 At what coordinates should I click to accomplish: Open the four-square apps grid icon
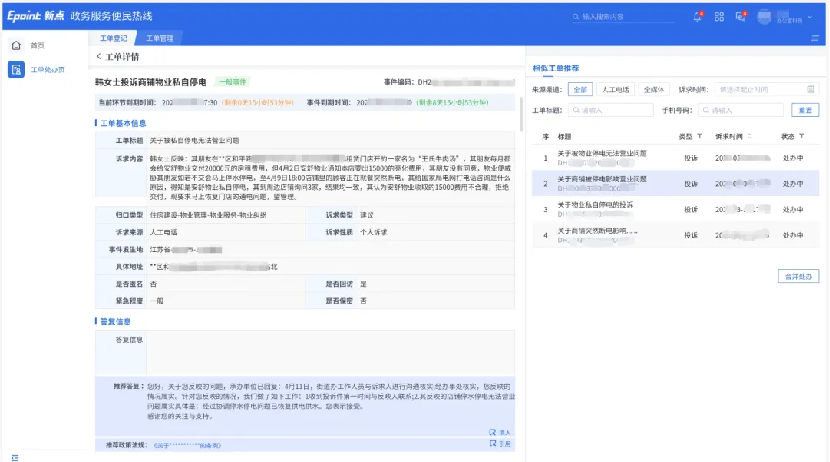719,17
